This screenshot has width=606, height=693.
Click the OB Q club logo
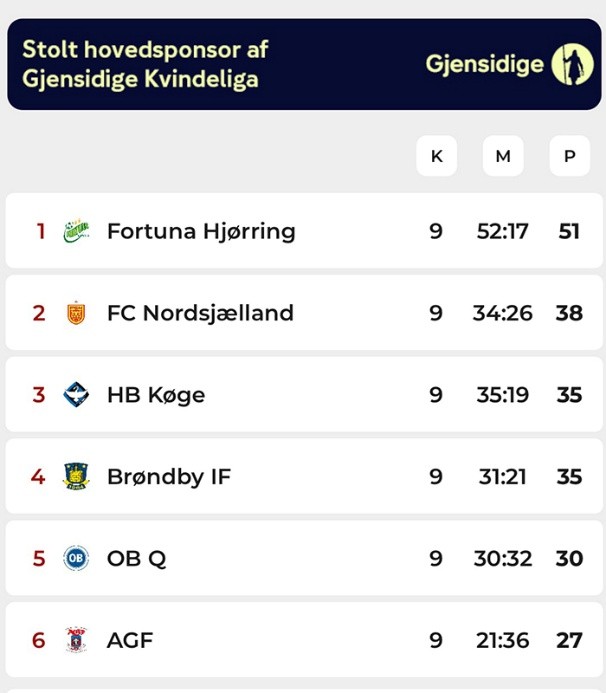click(76, 558)
